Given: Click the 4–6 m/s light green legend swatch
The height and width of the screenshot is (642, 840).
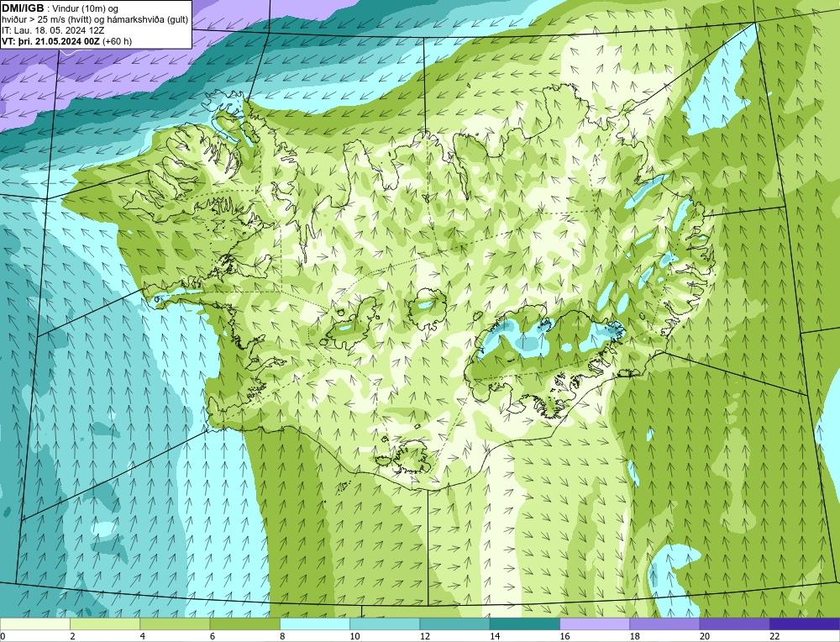Looking at the screenshot, I should pyautogui.click(x=176, y=624).
